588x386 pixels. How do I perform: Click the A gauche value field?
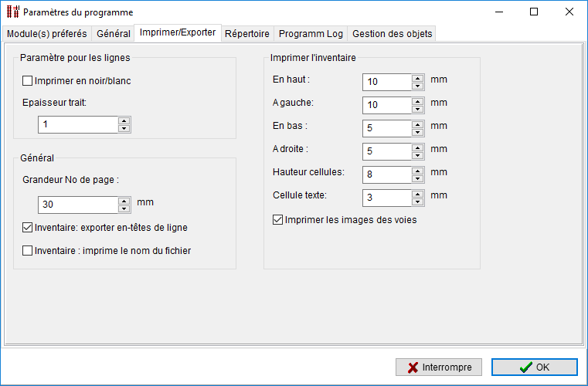[387, 105]
